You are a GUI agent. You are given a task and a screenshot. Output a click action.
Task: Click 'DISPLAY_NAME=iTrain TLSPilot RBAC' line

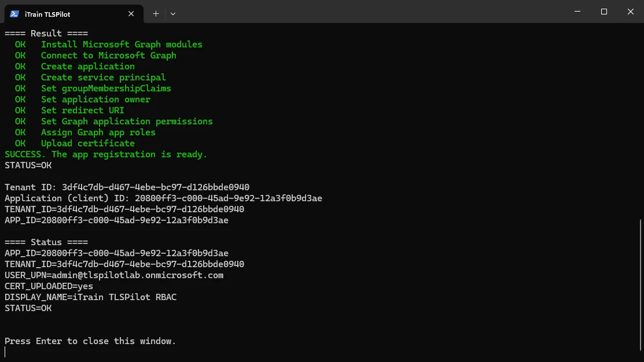(x=90, y=297)
